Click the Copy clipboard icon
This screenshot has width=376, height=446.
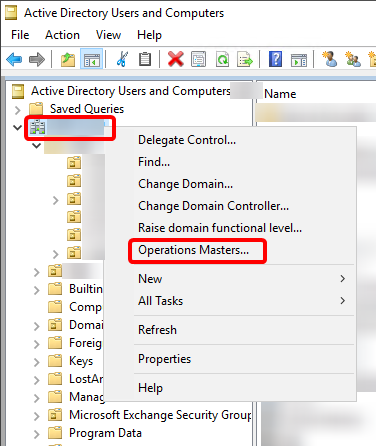coord(145,59)
